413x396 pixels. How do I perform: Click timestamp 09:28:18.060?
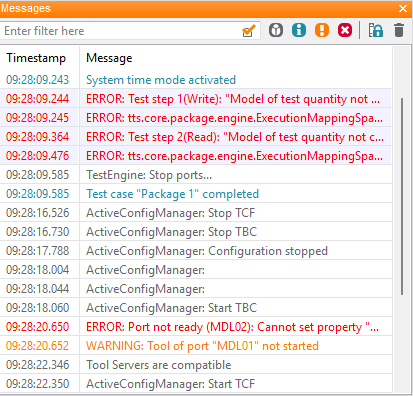coord(37,308)
